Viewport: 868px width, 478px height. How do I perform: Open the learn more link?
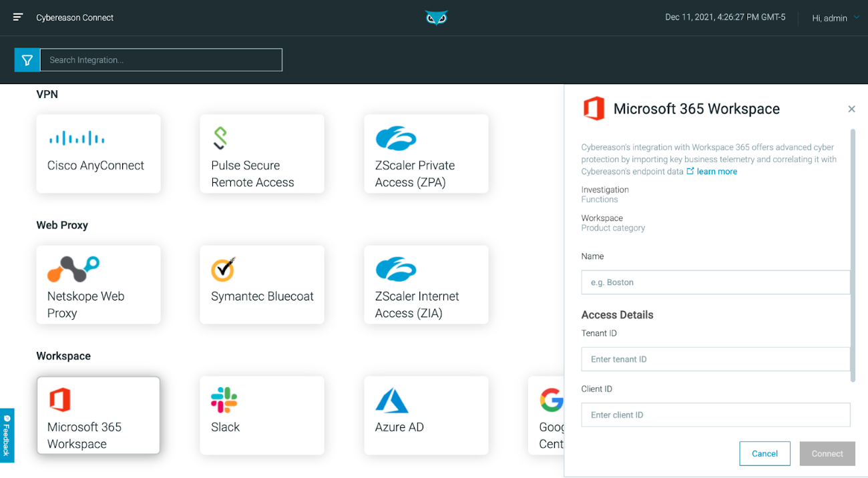717,172
